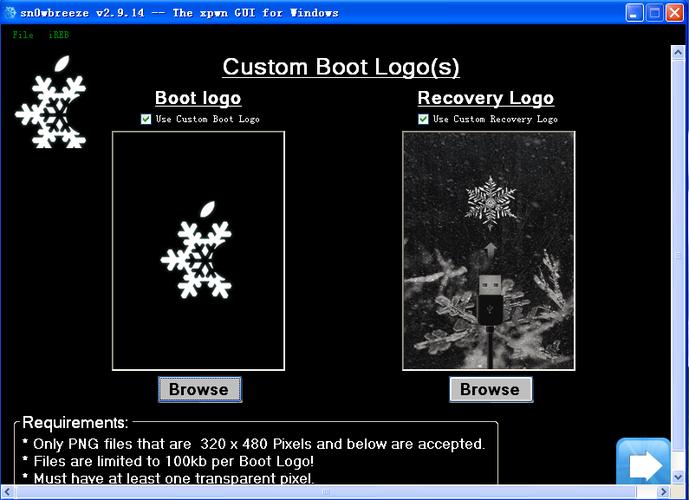Click the Recovery Logo section heading
Viewport: 689px width, 500px height.
tap(485, 98)
